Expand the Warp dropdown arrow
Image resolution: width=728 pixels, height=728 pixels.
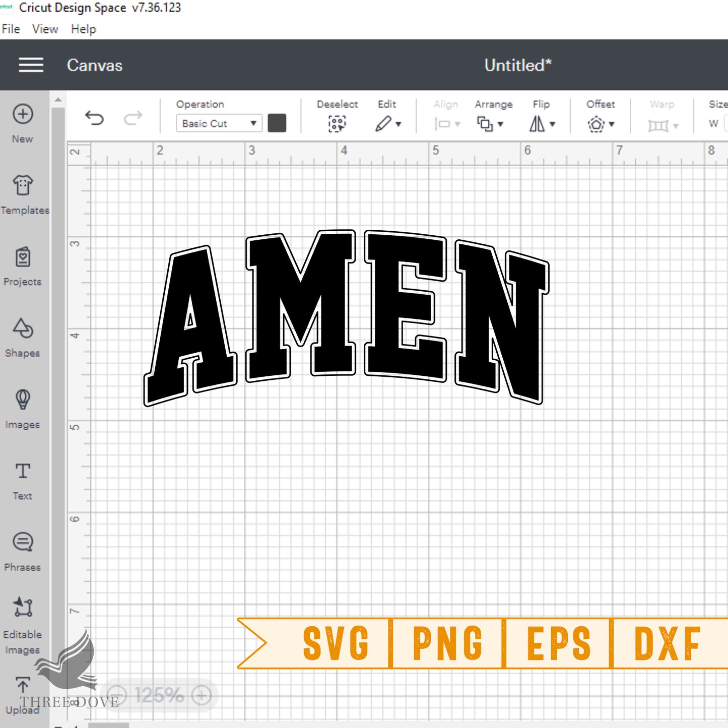[x=676, y=125]
